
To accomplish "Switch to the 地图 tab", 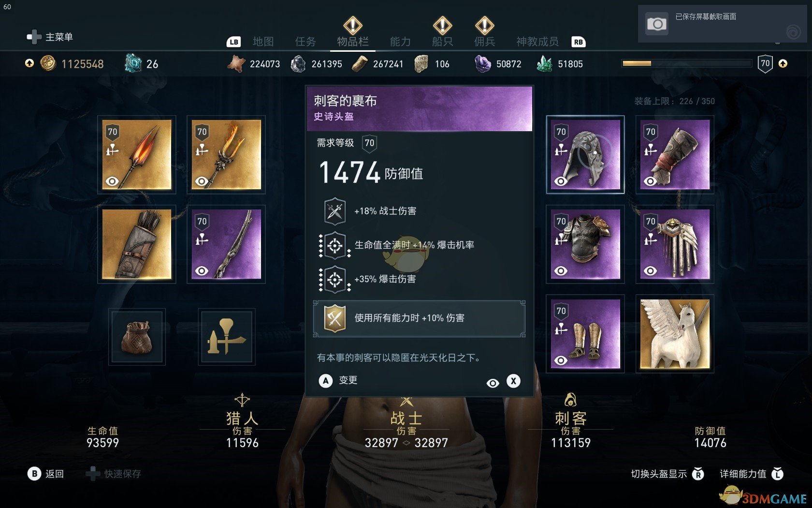I will 263,42.
